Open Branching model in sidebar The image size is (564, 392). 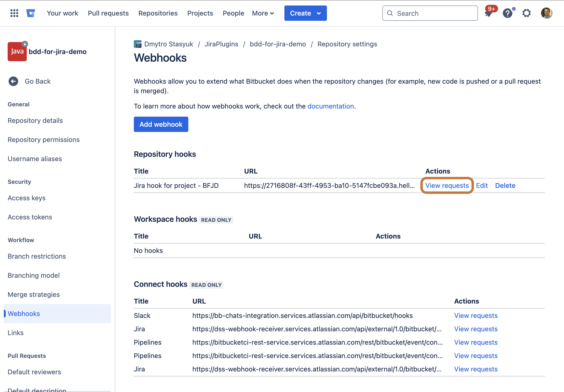click(x=33, y=276)
